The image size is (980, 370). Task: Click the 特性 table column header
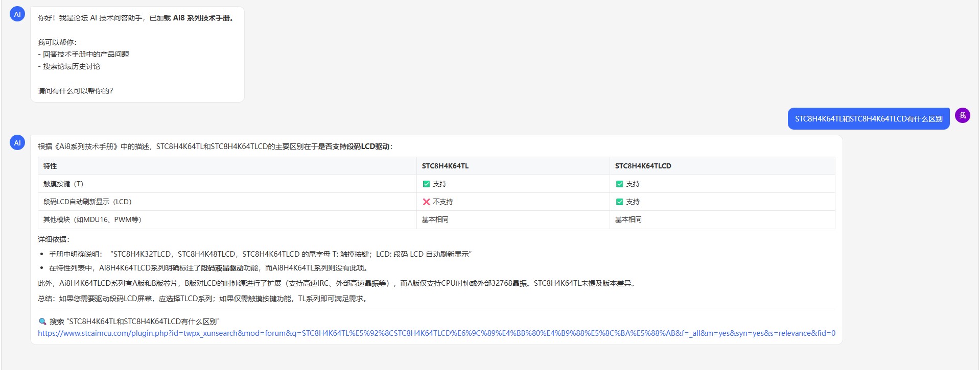tap(227, 166)
